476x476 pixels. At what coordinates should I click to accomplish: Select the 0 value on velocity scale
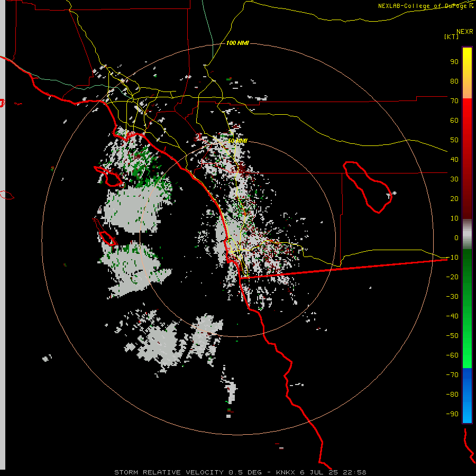click(456, 238)
